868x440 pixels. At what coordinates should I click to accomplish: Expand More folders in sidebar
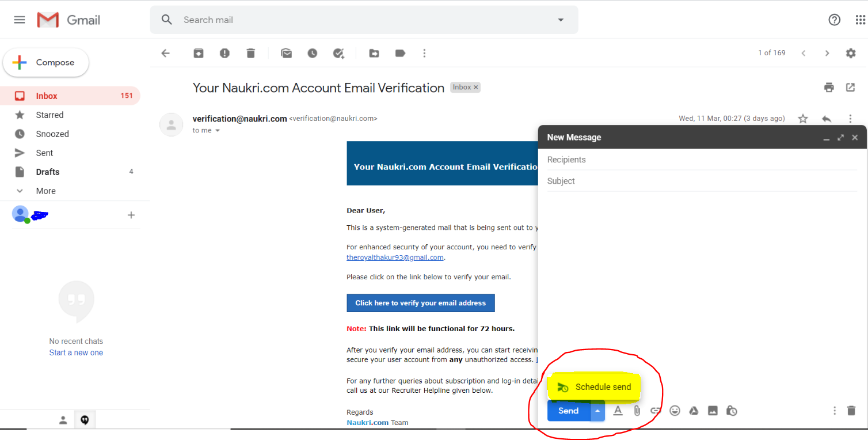click(x=70, y=191)
